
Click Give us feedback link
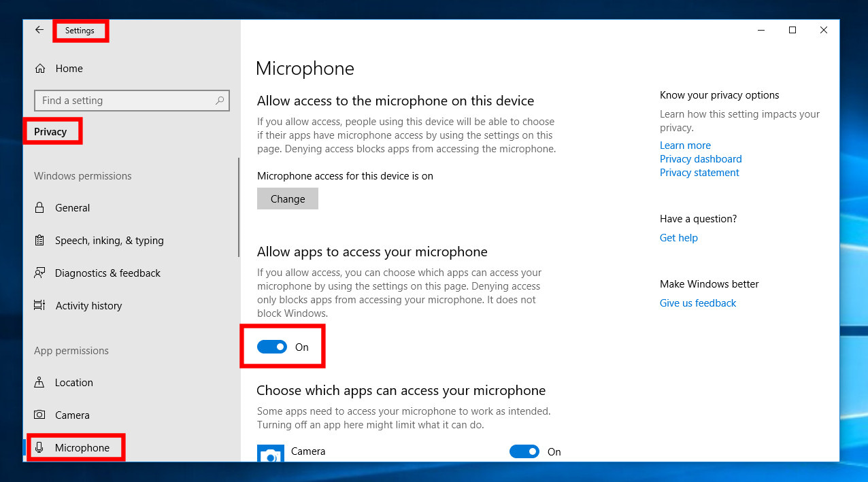(x=698, y=303)
